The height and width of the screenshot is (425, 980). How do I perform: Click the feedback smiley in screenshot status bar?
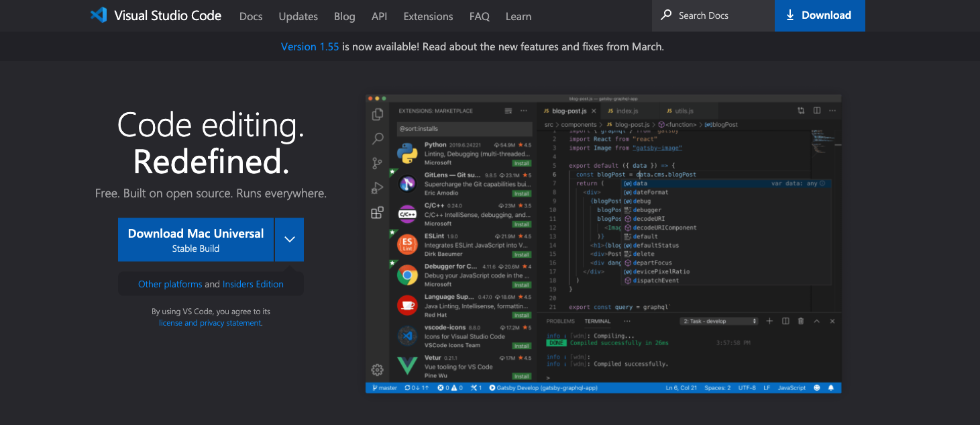click(817, 387)
